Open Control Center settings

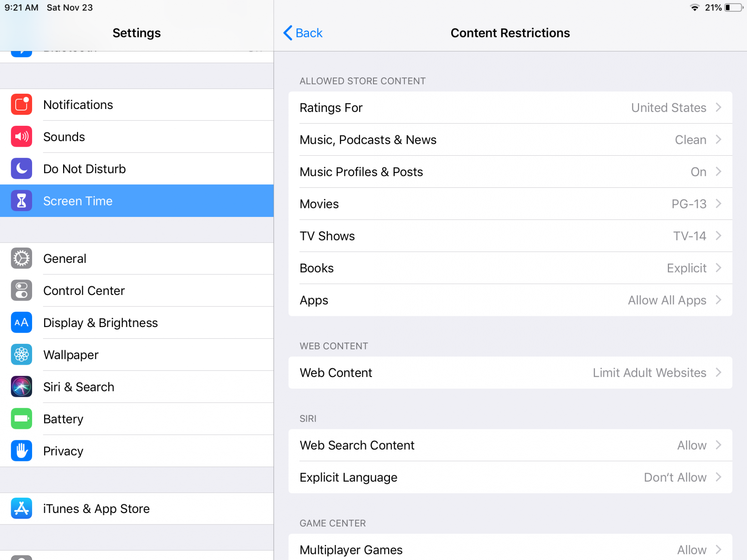137,290
